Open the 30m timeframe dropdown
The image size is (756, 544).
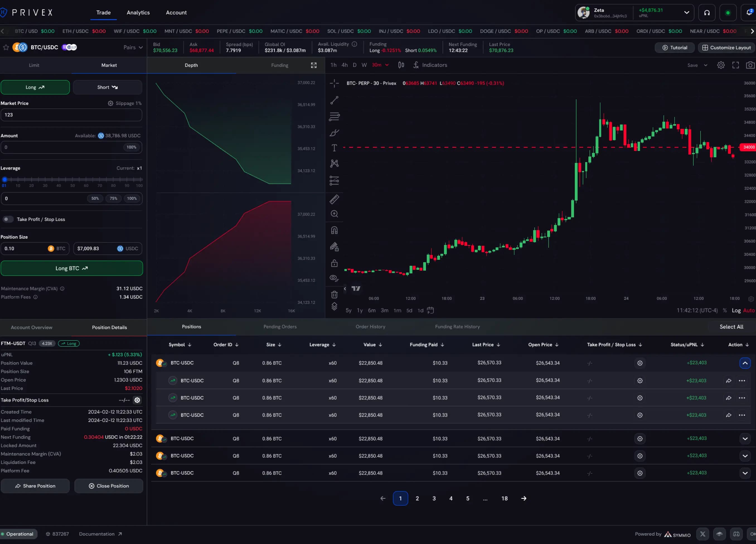click(x=380, y=65)
